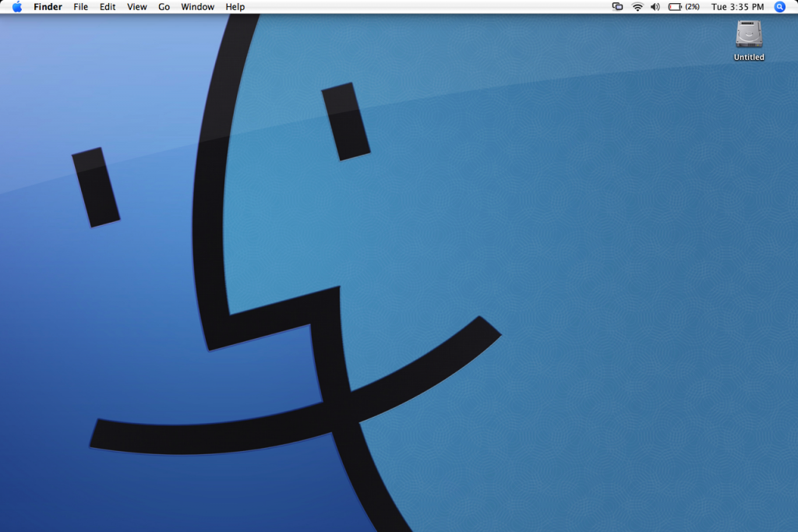
Task: Click the Untitled drive label
Action: coord(749,57)
